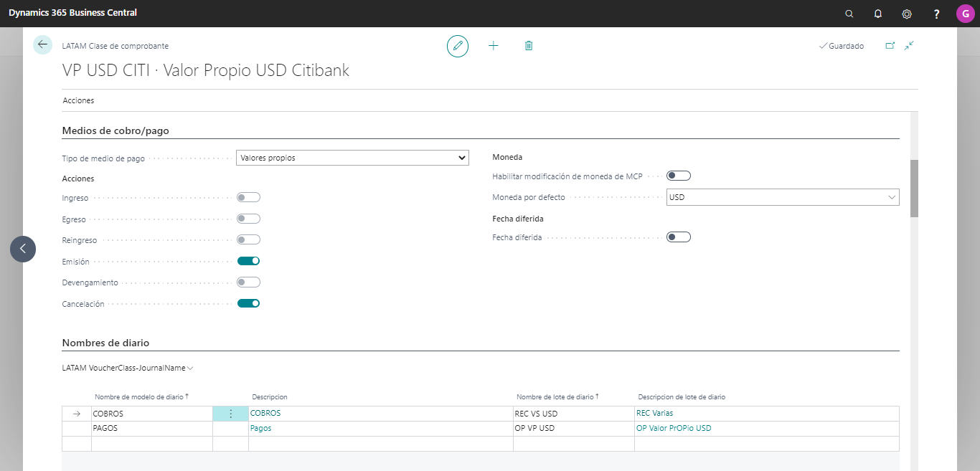Click the edit pencil icon
This screenshot has width=980, height=471.
(458, 46)
